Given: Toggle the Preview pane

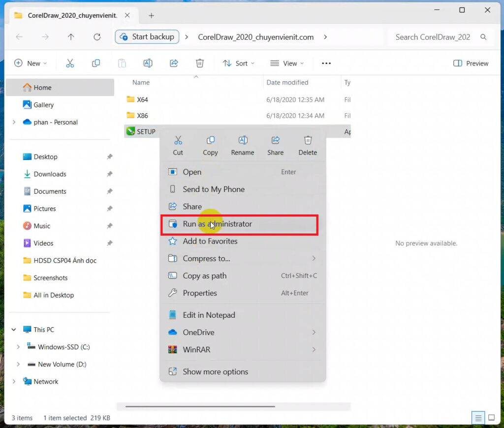Looking at the screenshot, I should (471, 63).
